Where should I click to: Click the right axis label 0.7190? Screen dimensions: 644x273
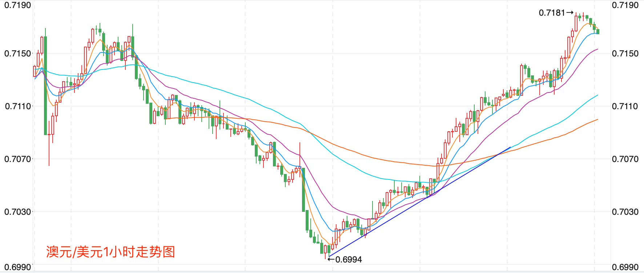tap(625, 5)
